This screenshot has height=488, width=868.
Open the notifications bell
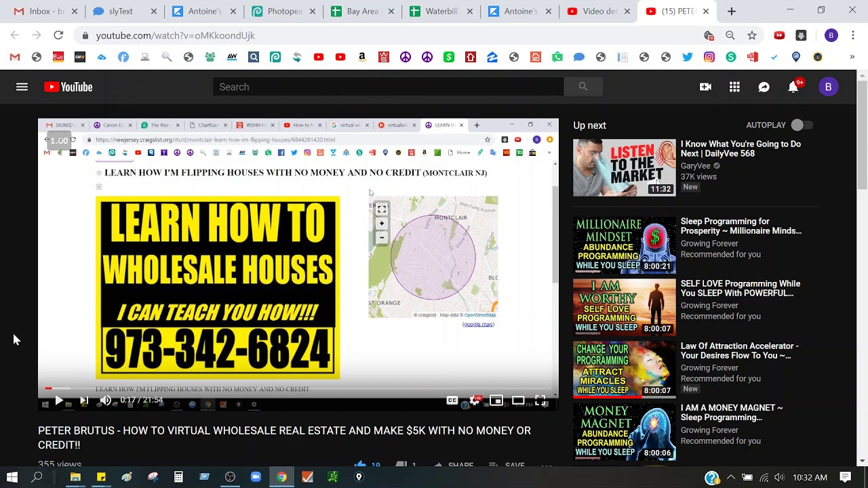pos(793,87)
